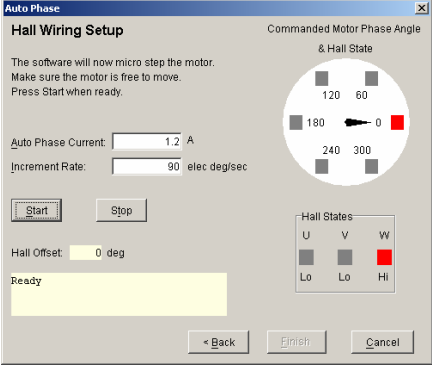The height and width of the screenshot is (365, 432).
Task: Click the '60' dial label
Action: coord(361,95)
